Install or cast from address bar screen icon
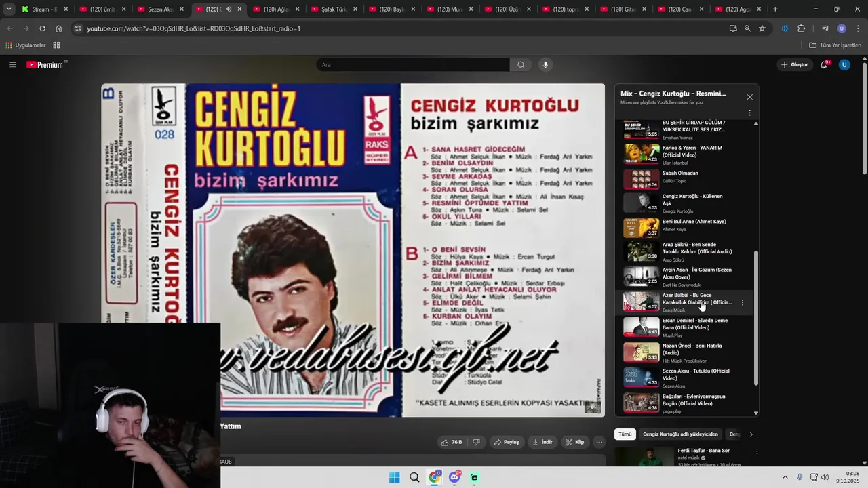Image resolution: width=868 pixels, height=488 pixels. coord(733,28)
